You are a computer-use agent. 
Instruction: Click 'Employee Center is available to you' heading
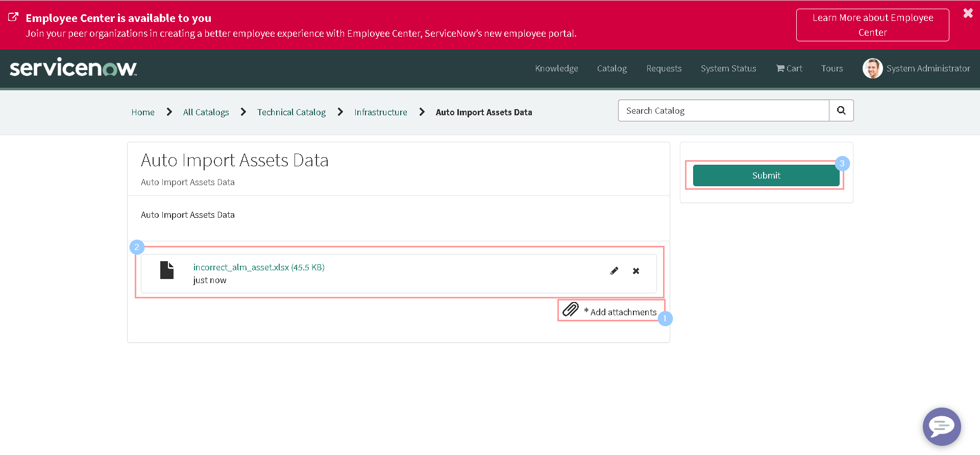(118, 18)
